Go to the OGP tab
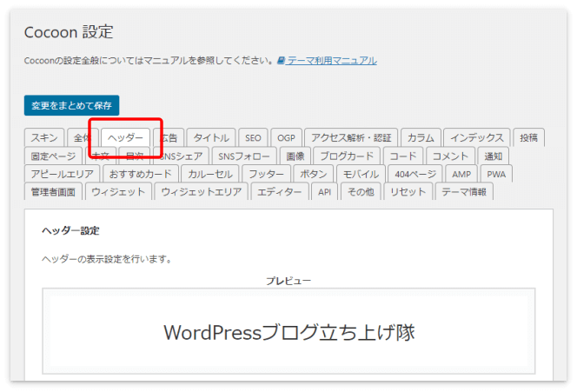This screenshot has width=577, height=392. [x=286, y=137]
